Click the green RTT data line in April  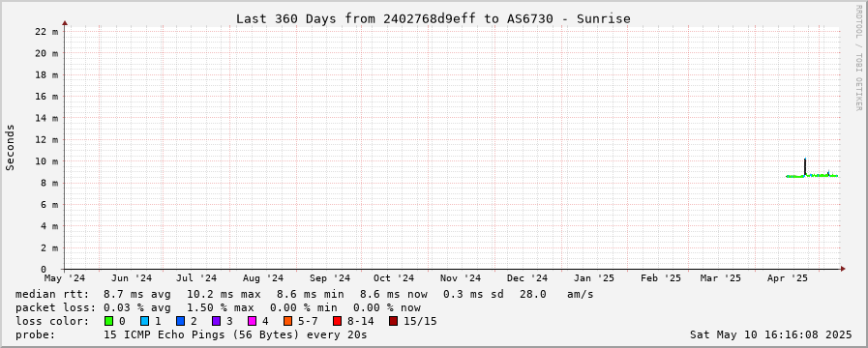[812, 176]
